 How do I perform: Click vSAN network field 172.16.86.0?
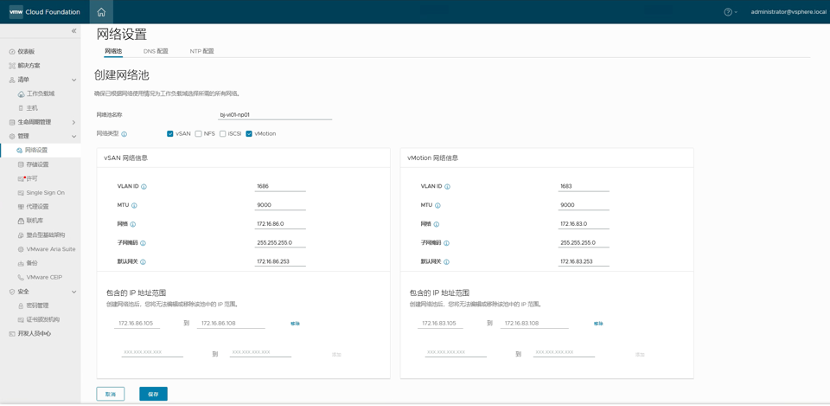pos(280,224)
